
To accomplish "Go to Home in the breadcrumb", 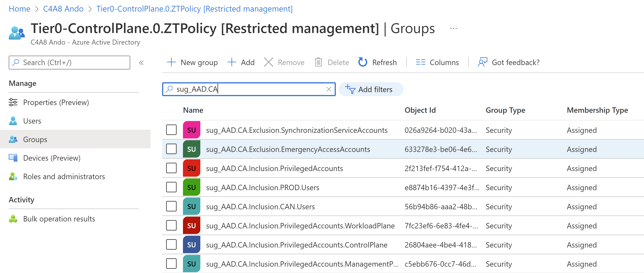I will pyautogui.click(x=19, y=9).
